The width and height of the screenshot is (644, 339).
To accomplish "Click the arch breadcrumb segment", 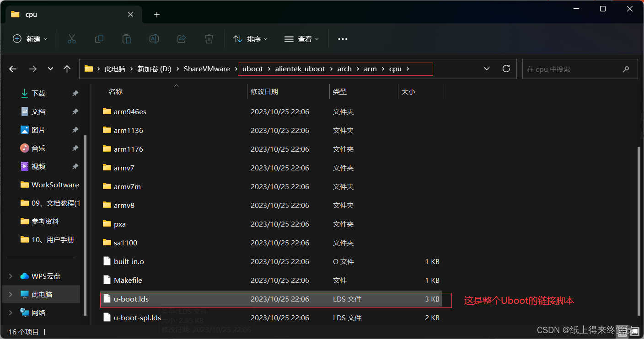I will 344,69.
